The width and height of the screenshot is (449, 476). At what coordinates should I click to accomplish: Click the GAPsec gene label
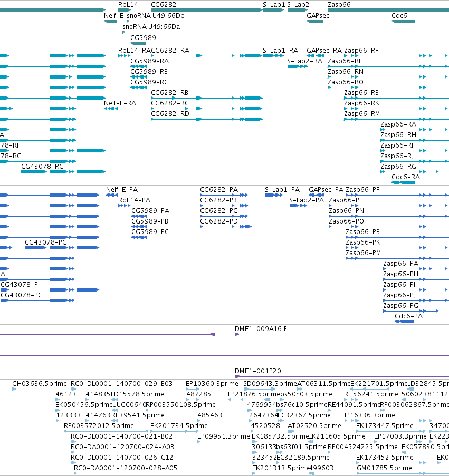318,15
